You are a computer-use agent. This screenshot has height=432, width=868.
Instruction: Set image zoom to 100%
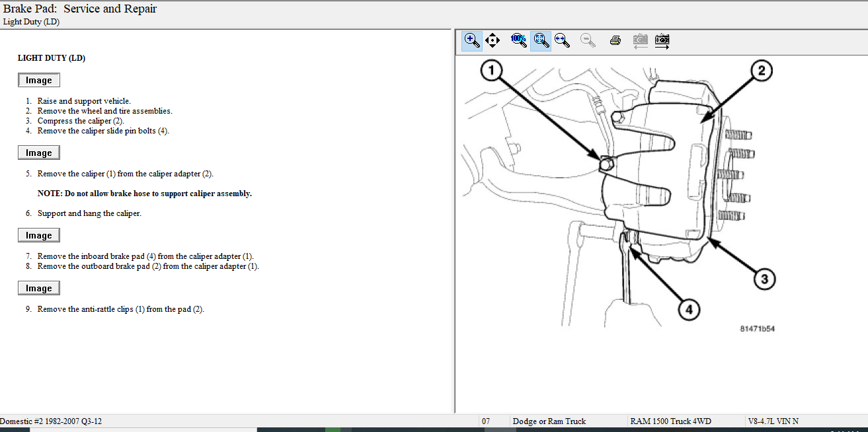[519, 40]
